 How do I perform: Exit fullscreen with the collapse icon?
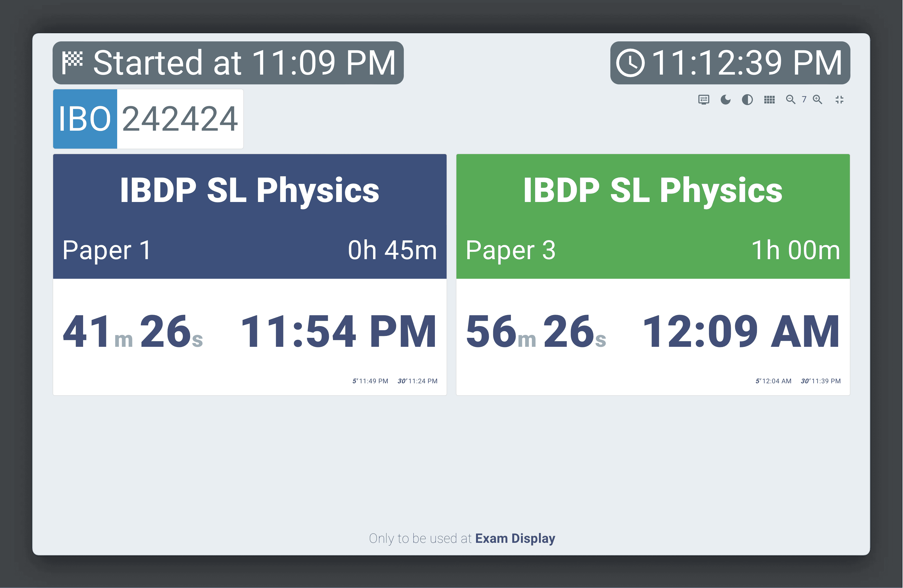click(839, 100)
